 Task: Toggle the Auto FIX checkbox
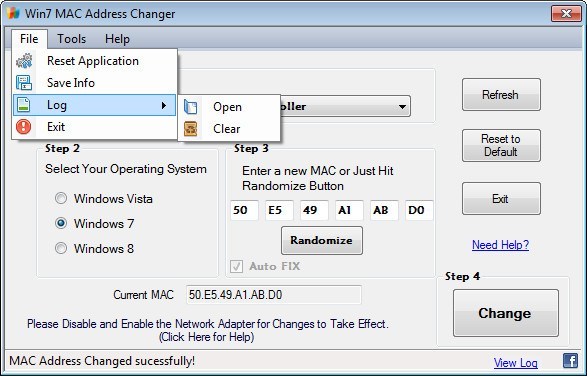[x=236, y=266]
